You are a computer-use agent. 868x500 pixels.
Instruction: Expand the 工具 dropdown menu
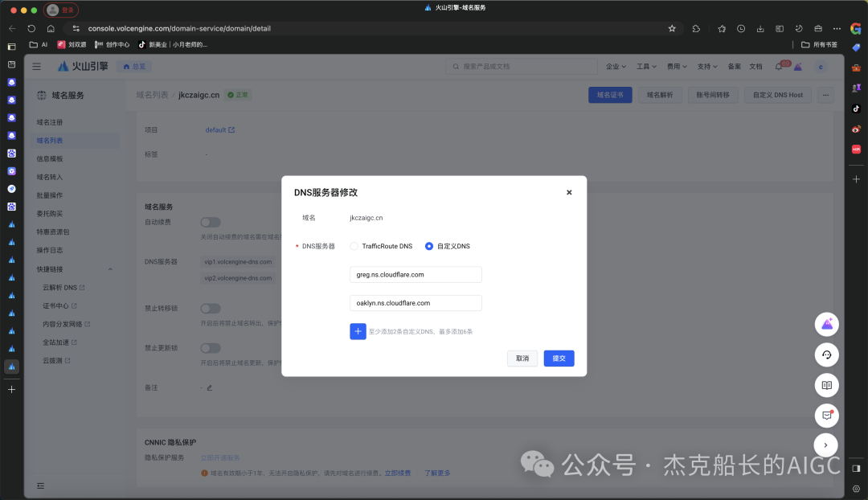(646, 67)
